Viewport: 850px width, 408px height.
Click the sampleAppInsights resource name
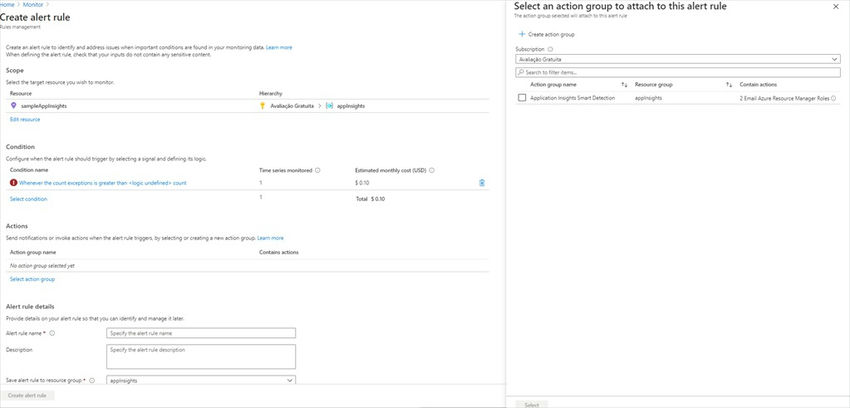(44, 106)
